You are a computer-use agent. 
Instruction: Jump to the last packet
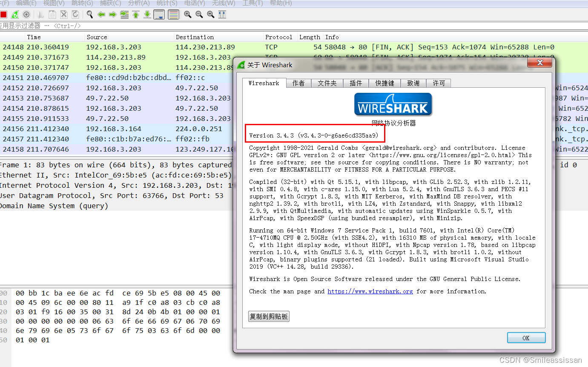147,14
